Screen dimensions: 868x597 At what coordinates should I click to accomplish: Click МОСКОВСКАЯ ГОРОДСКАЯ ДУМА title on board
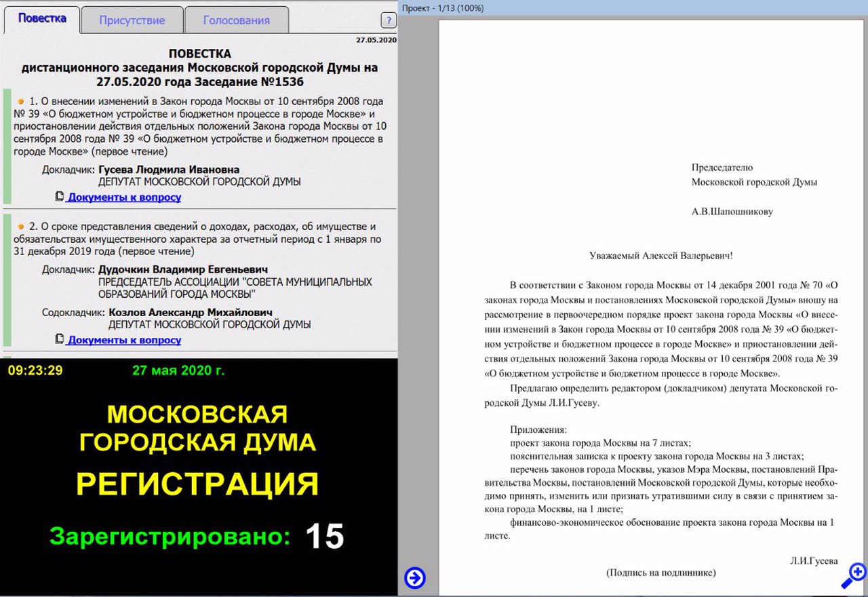click(x=197, y=428)
